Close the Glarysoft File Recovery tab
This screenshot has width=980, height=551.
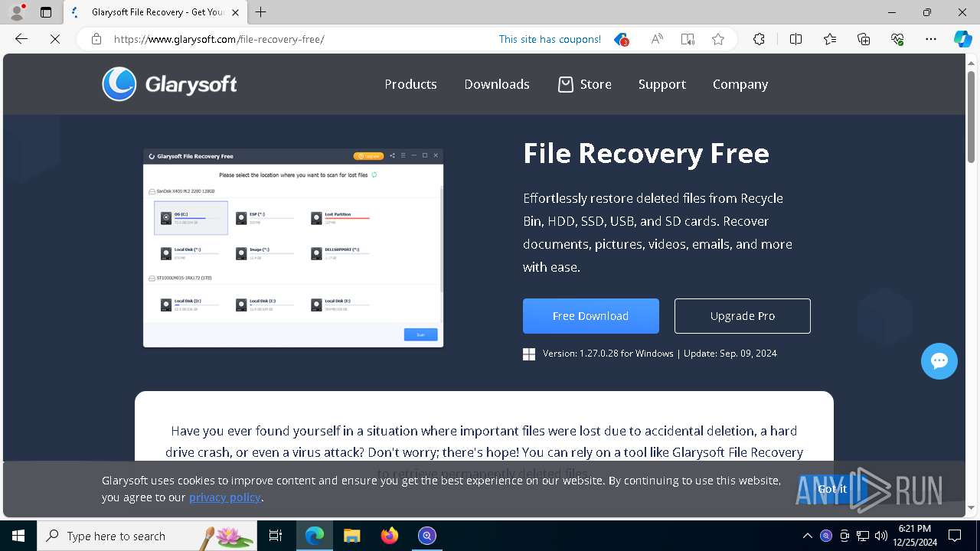pos(236,12)
